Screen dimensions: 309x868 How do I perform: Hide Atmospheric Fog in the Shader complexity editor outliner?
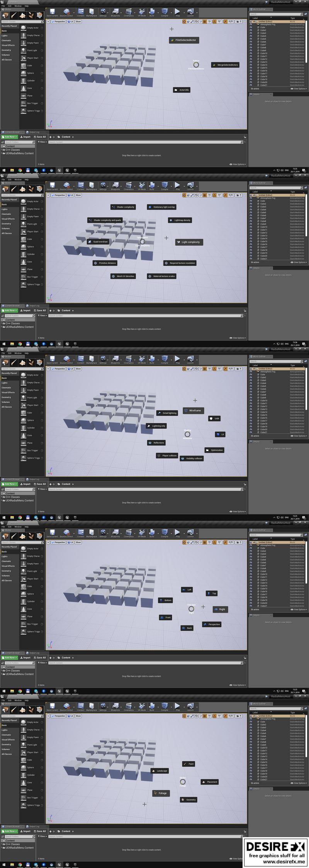coord(251,198)
